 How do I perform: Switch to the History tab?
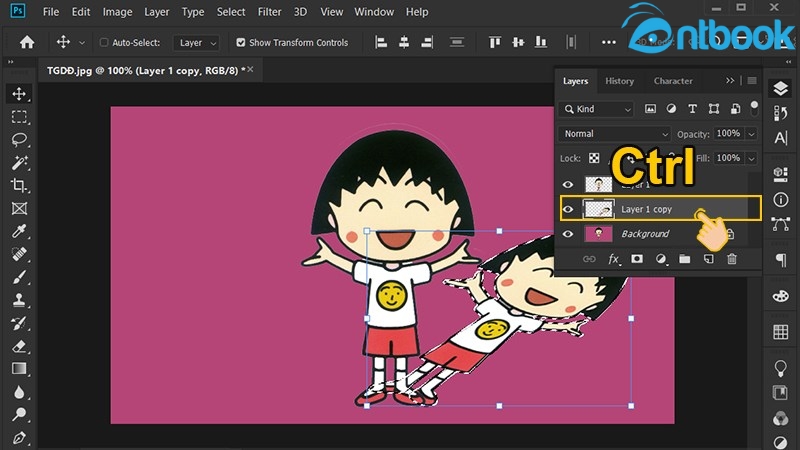tap(619, 81)
